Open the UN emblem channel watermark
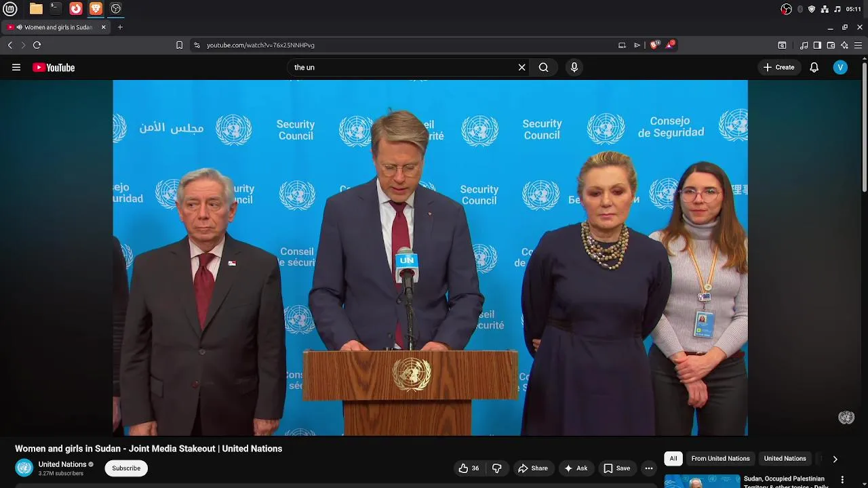 coord(846,418)
